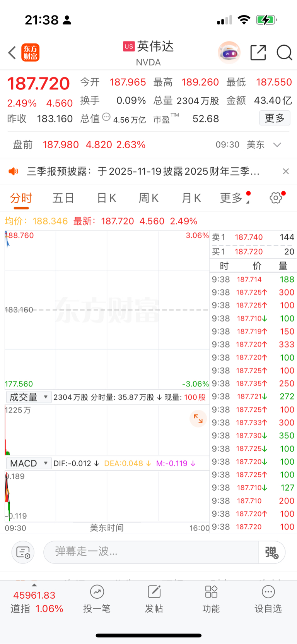This screenshot has width=297, height=644.
Task: Tap the battery charging status icon
Action: tap(266, 20)
